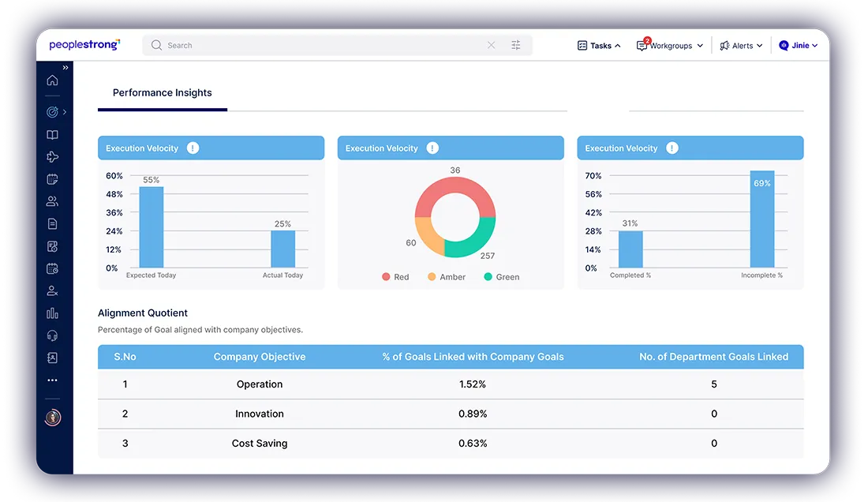Select the Innovation objective row
868x502 pixels.
pos(451,414)
